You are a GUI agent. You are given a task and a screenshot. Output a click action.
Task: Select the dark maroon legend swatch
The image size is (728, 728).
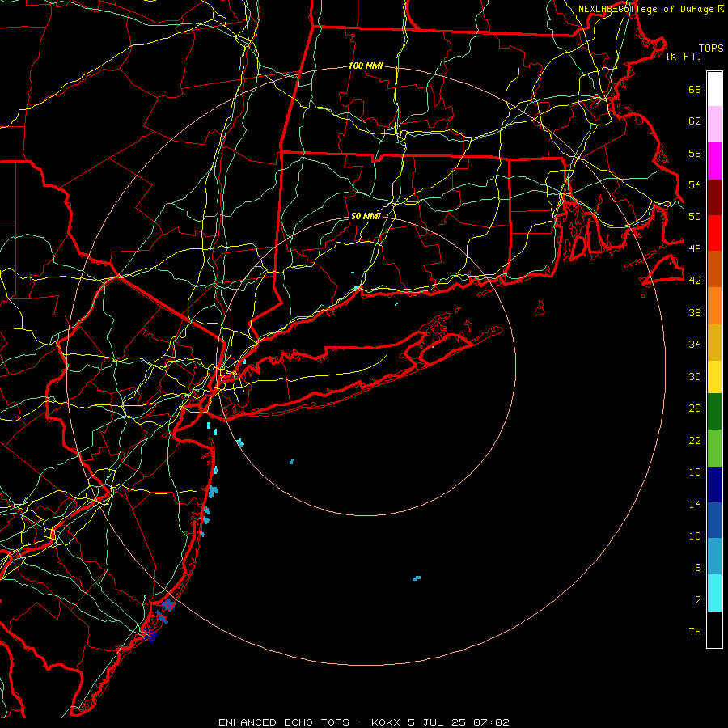pyautogui.click(x=714, y=197)
